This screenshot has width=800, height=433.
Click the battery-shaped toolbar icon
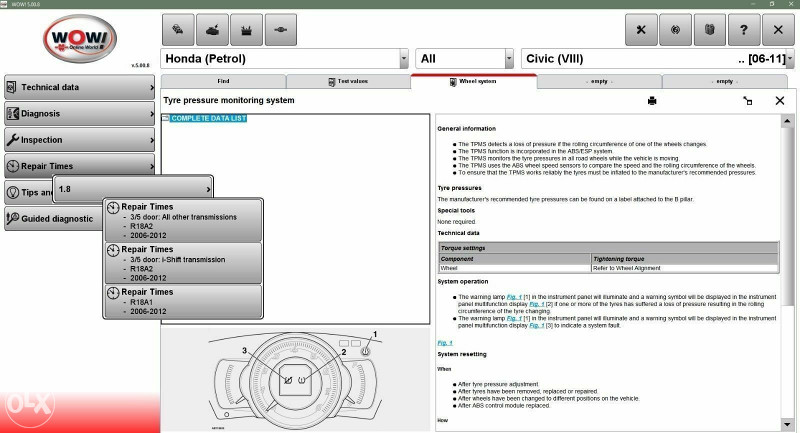tap(246, 30)
